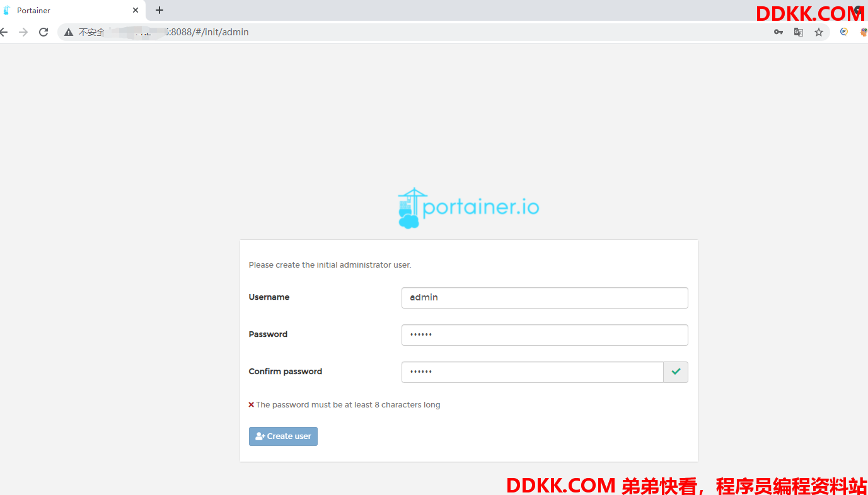Click the red X password warning icon
The width and height of the screenshot is (868, 495).
tap(252, 405)
